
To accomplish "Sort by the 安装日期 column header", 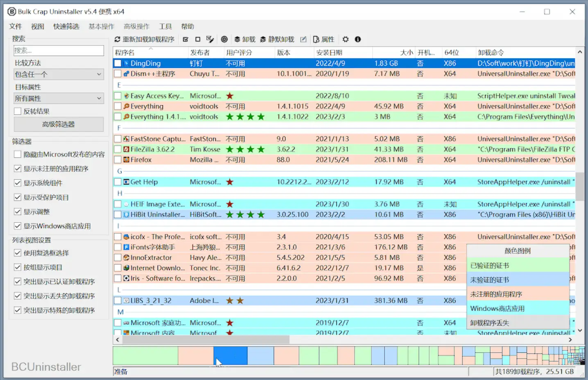I will [343, 52].
